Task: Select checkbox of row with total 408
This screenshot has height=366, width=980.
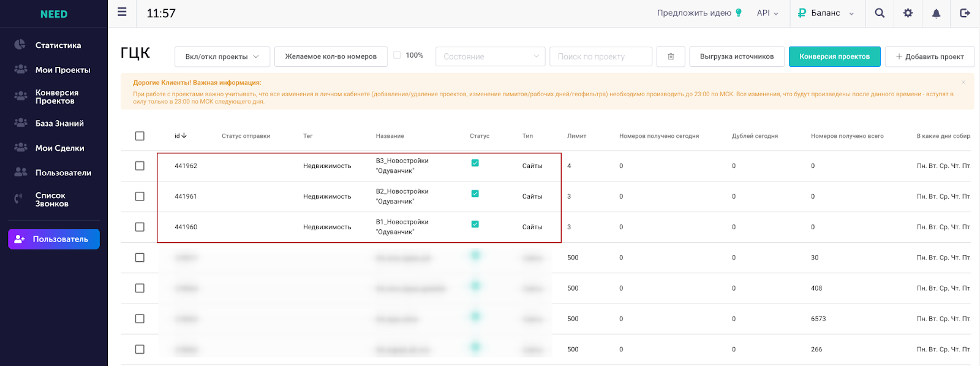Action: pos(140,288)
